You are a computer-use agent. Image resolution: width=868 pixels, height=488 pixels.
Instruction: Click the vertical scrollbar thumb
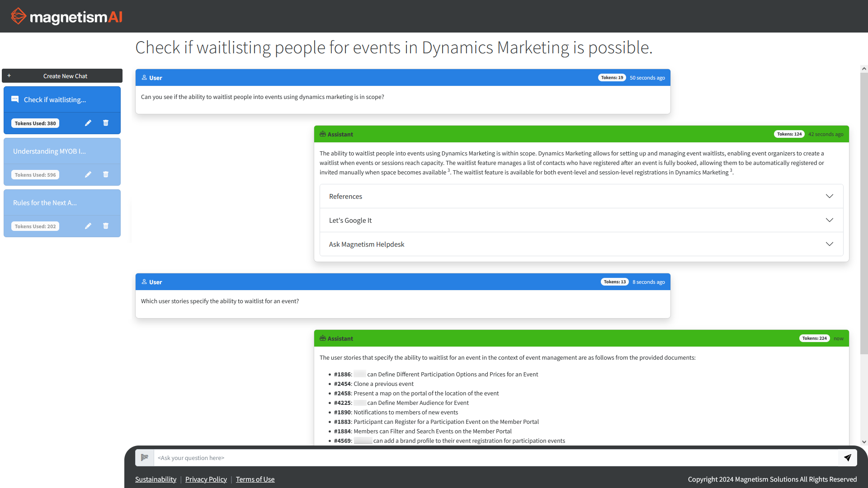(864, 213)
